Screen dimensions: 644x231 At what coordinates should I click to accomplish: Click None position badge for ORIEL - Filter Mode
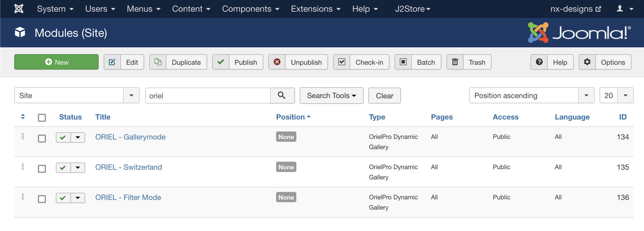click(x=286, y=197)
